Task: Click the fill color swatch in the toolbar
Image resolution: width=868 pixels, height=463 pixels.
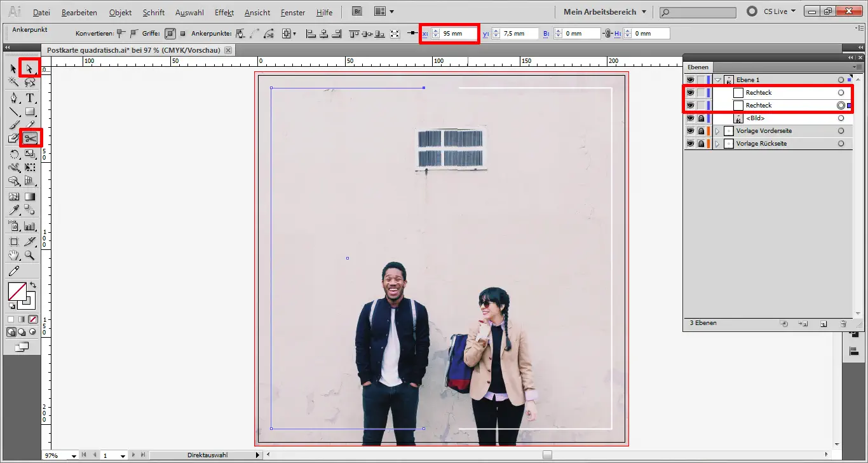Action: tap(18, 291)
